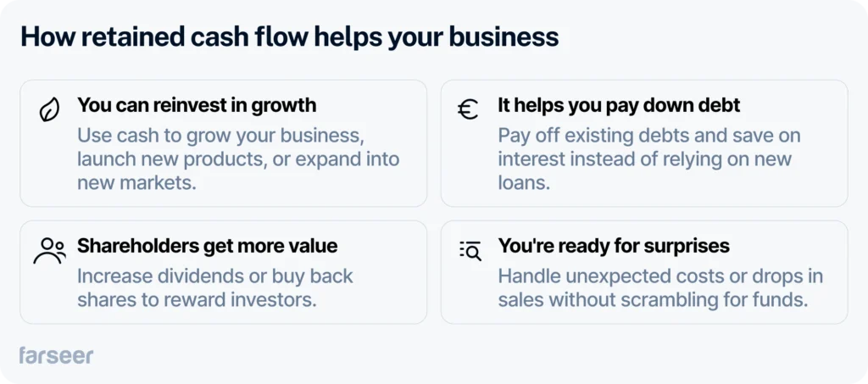Click the leaf icon beside reinvest in growth

pos(49,111)
